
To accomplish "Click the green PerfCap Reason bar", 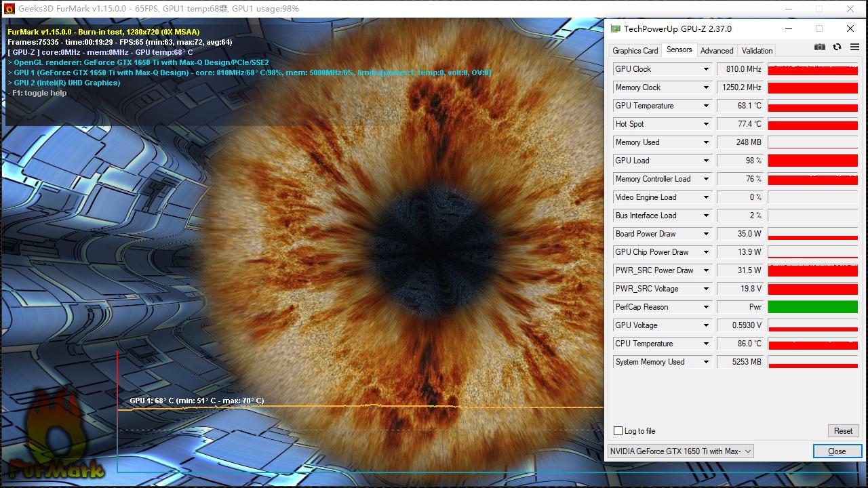I will coord(812,307).
